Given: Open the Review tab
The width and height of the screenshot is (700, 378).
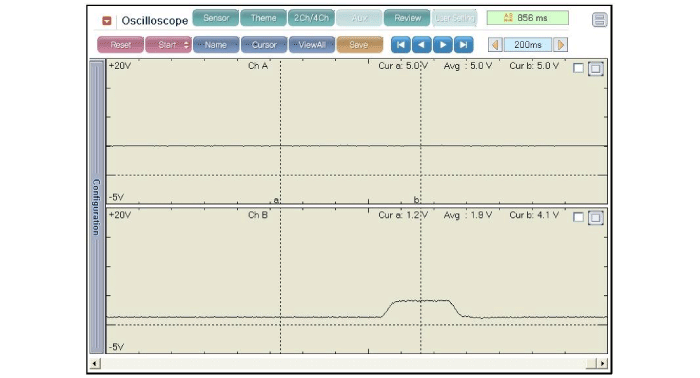Looking at the screenshot, I should pos(407,18).
